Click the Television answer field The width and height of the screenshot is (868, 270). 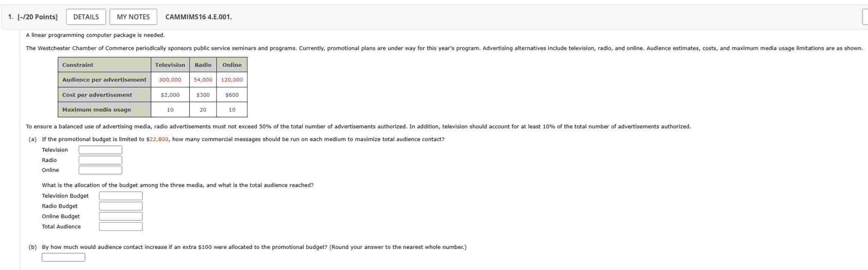(x=100, y=150)
